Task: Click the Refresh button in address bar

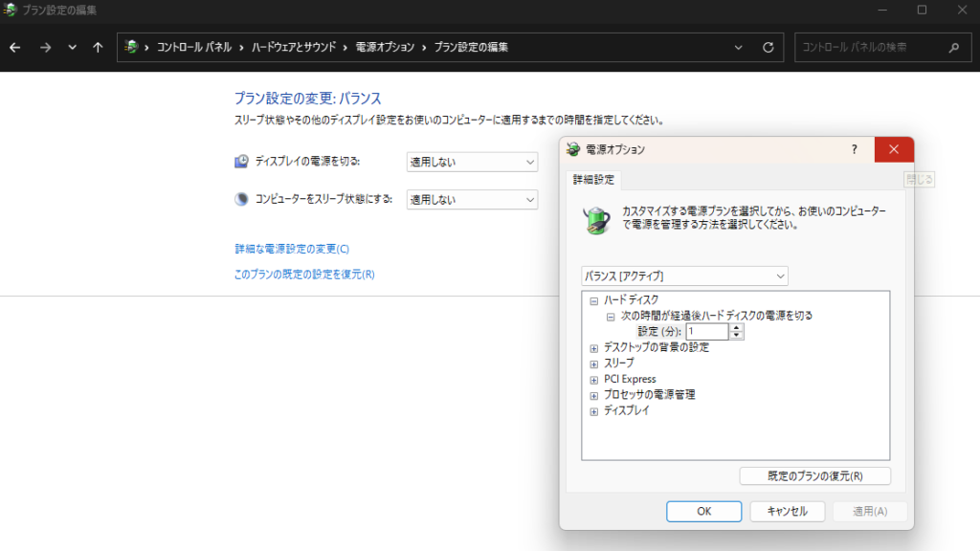Action: click(x=768, y=47)
